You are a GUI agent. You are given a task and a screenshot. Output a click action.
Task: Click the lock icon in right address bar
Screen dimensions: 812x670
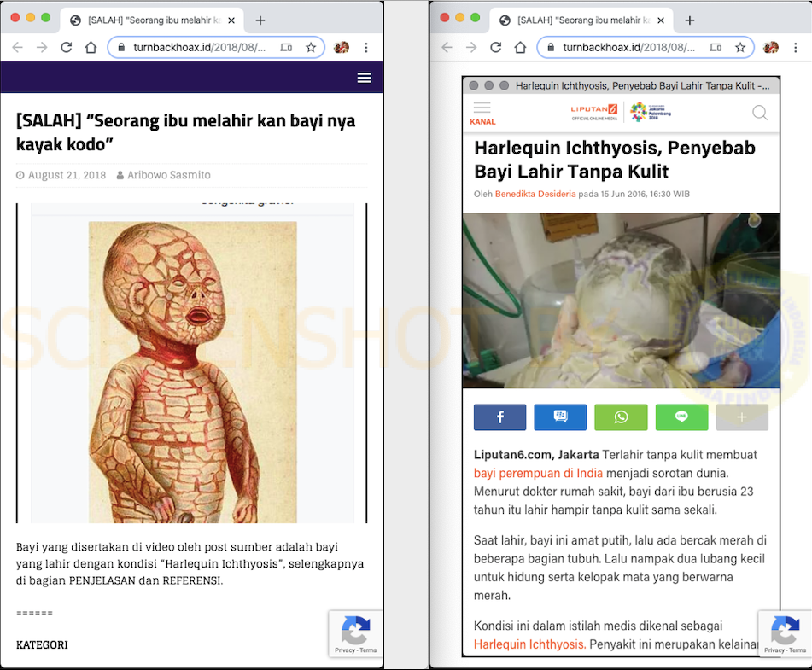click(x=551, y=48)
